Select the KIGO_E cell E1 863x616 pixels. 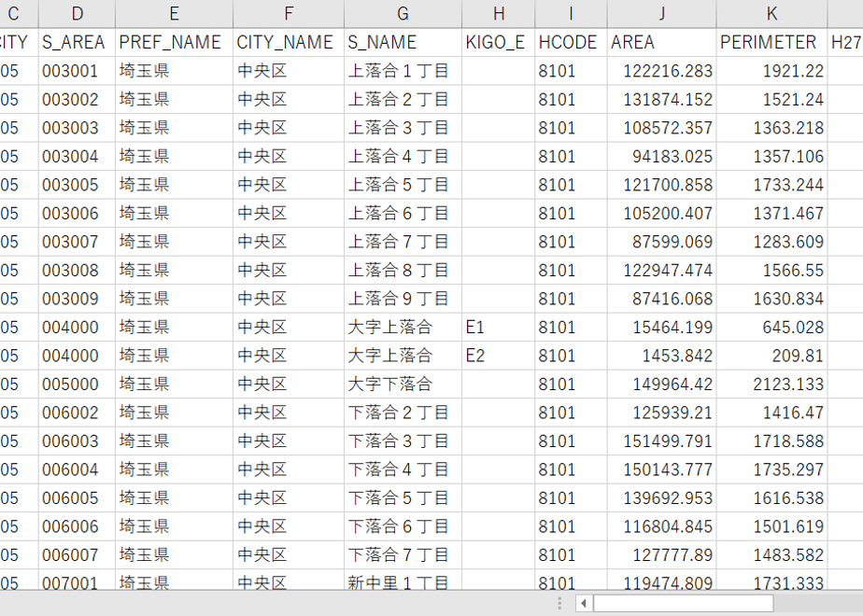pyautogui.click(x=498, y=328)
